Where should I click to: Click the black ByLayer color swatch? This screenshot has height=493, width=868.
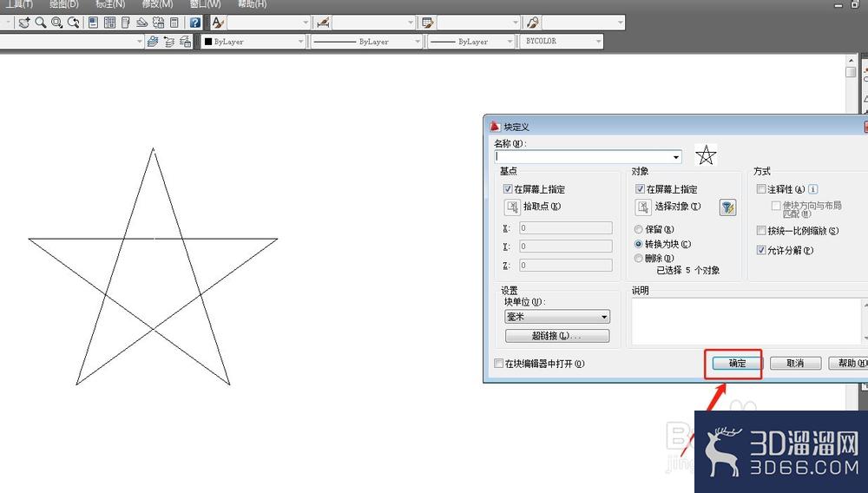(x=208, y=42)
